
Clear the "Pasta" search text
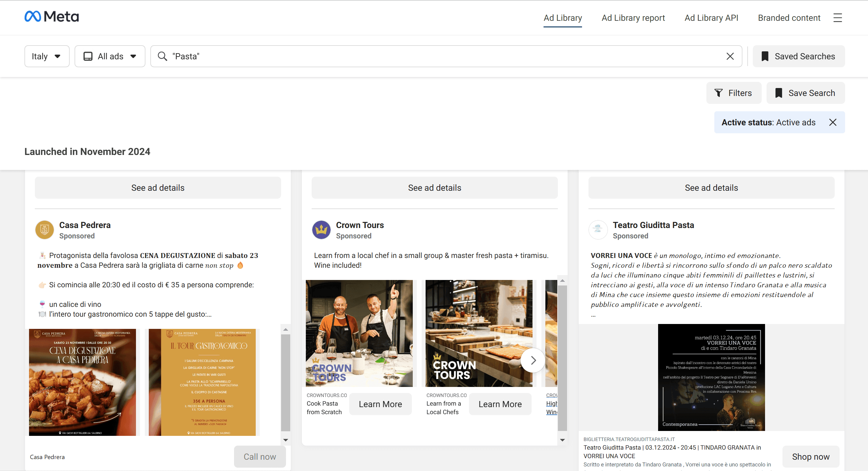click(x=730, y=56)
